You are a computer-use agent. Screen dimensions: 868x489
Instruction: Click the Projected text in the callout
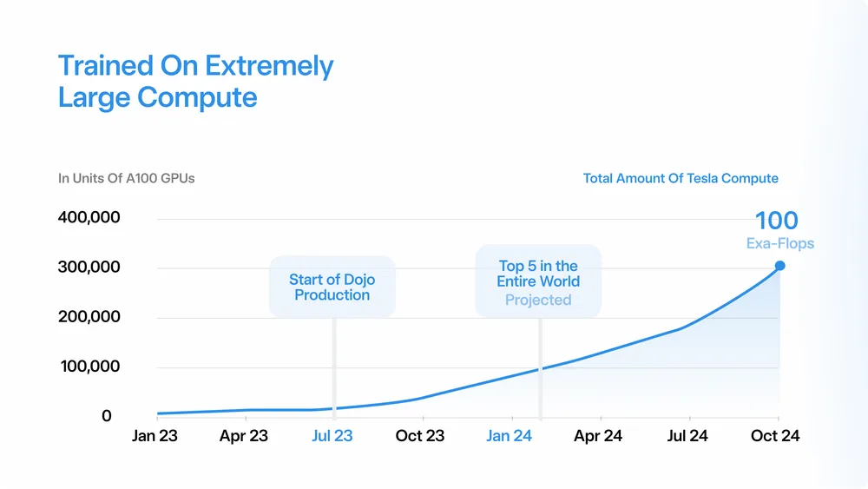click(538, 301)
